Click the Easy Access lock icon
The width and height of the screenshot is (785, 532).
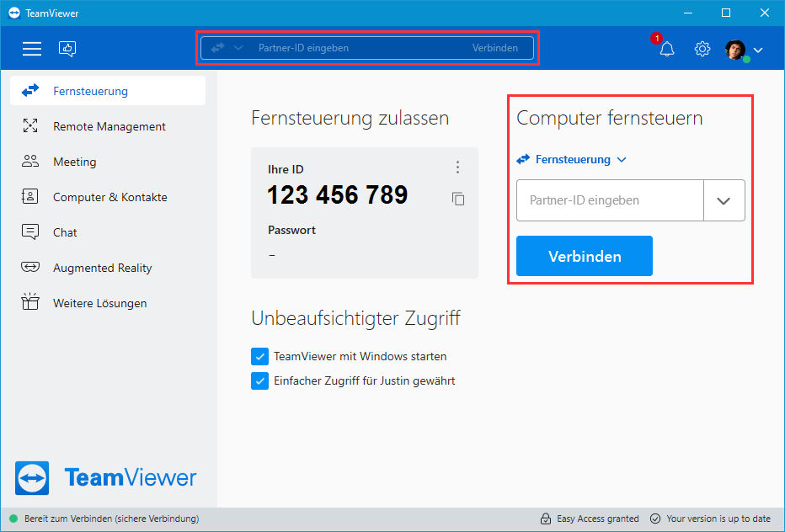tap(546, 519)
